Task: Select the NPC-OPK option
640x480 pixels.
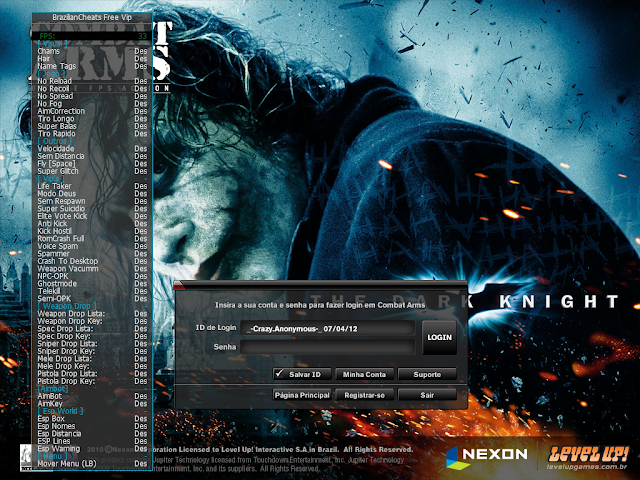Action: pos(92,276)
